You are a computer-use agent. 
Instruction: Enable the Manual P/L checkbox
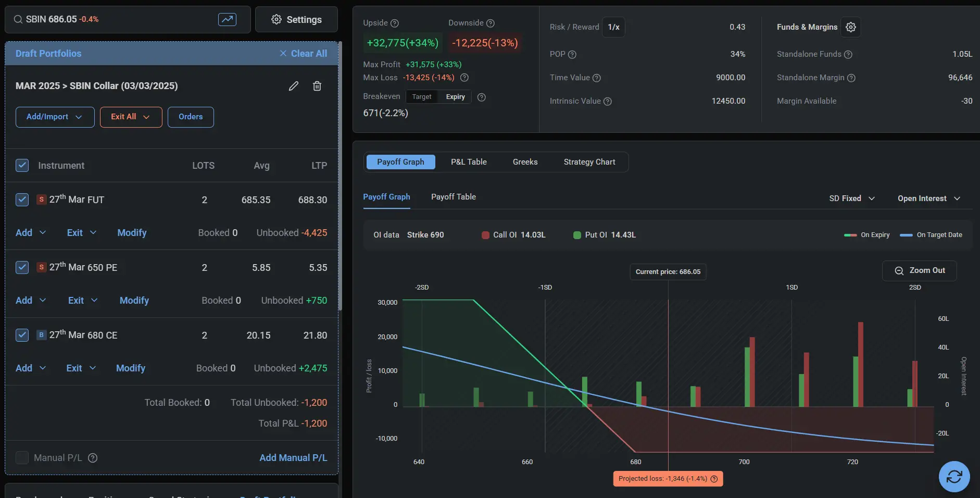point(22,458)
